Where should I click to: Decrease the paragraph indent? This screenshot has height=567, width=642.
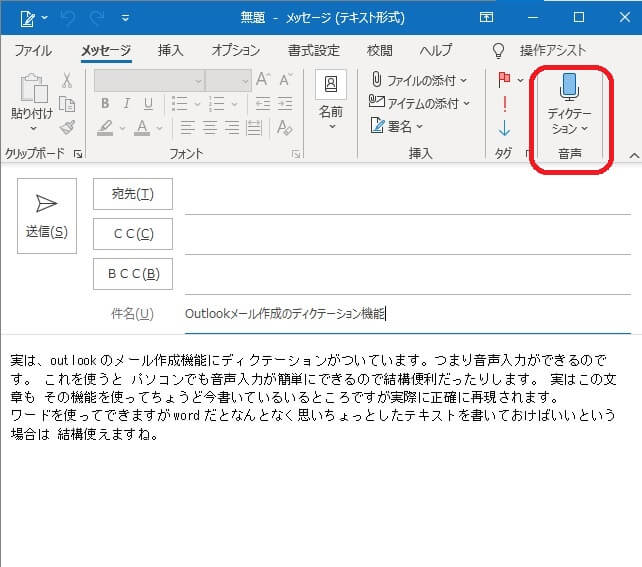262,104
